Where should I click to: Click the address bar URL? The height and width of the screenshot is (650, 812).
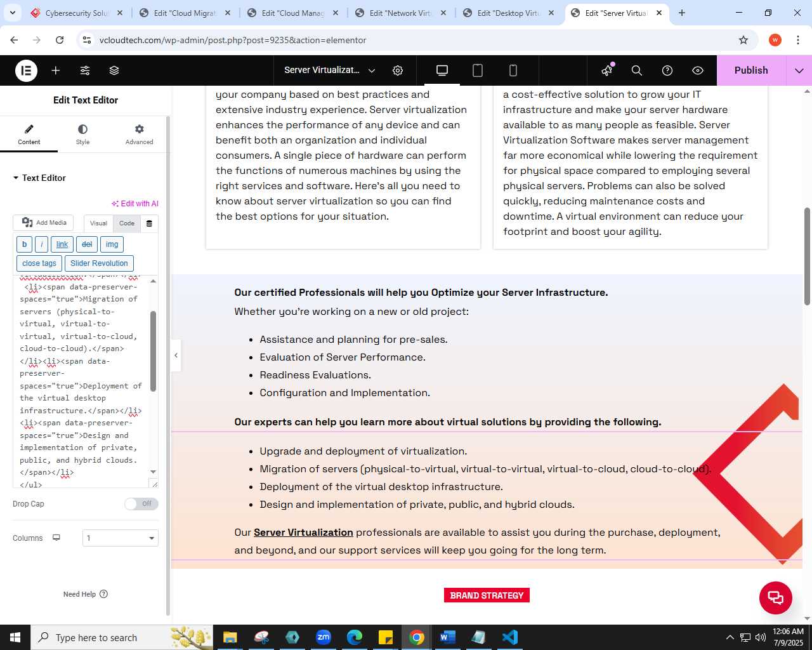tap(233, 40)
